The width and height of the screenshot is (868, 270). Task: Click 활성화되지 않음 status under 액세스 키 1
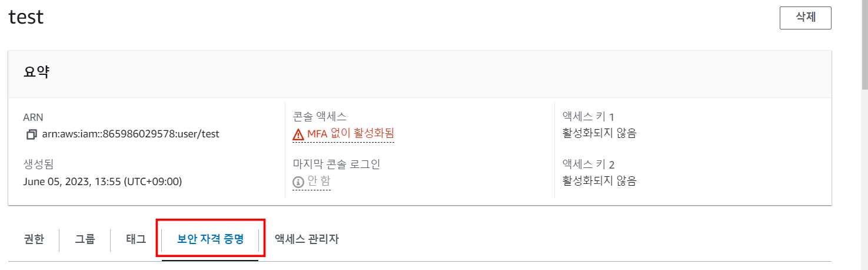pyautogui.click(x=599, y=133)
